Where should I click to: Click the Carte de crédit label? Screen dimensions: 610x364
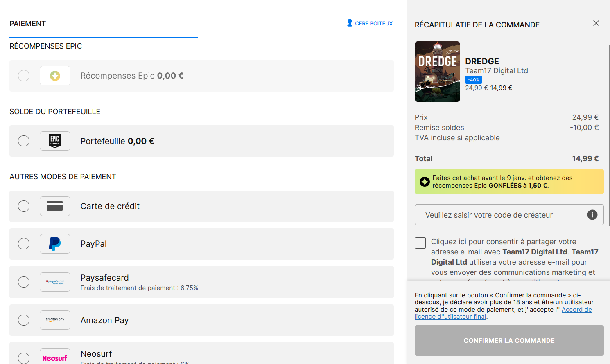pyautogui.click(x=110, y=206)
